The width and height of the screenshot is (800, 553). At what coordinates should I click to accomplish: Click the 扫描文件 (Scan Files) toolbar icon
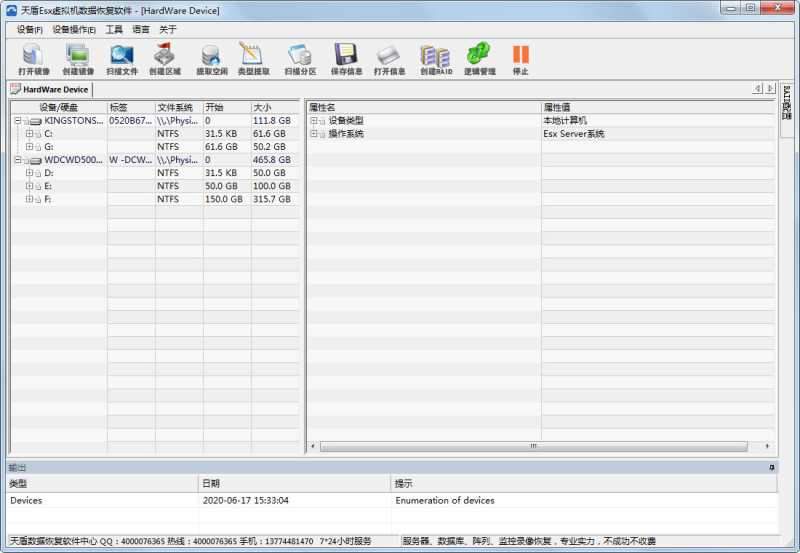coord(122,55)
